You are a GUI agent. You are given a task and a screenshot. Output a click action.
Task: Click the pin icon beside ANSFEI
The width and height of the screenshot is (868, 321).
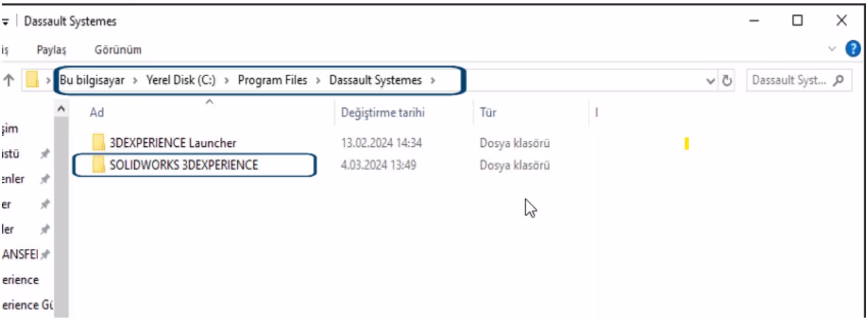tap(45, 255)
